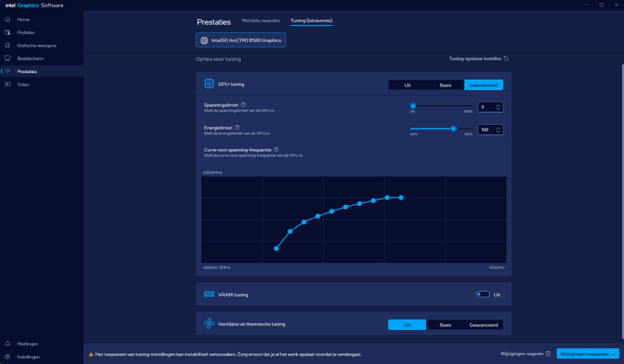Open Instellingen gear icon
Screen dimensions: 624x364
tap(7, 357)
